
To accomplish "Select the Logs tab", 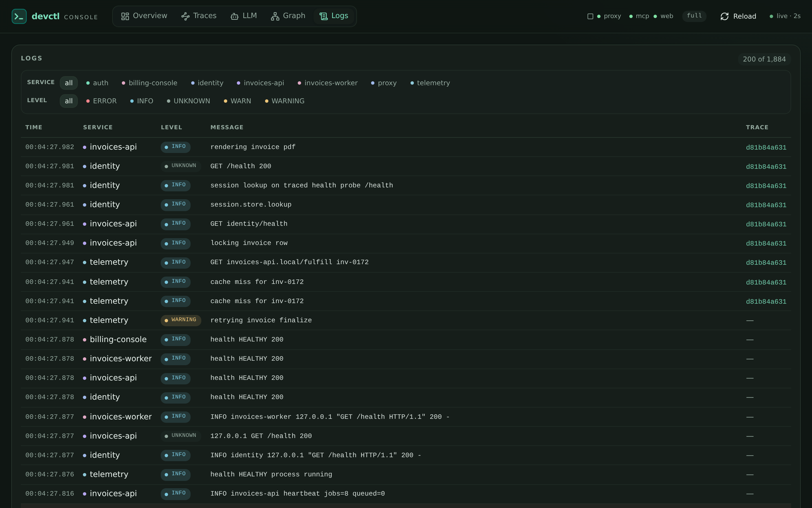I will click(x=334, y=16).
